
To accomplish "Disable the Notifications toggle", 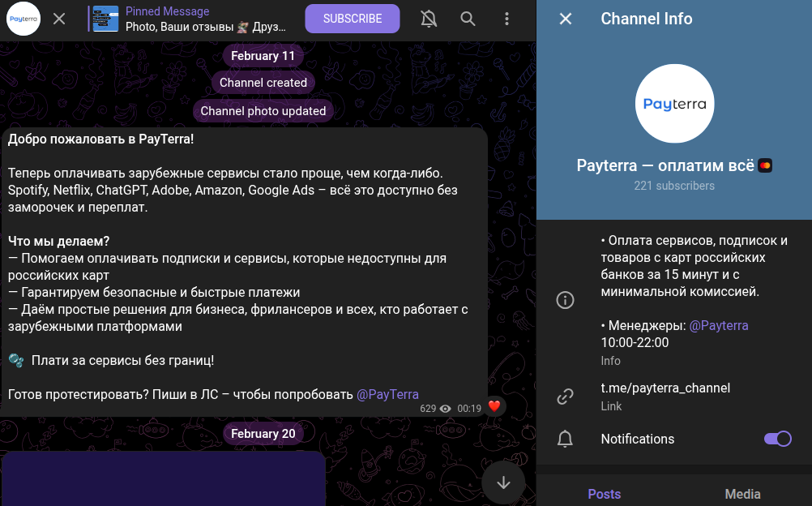I will [777, 438].
